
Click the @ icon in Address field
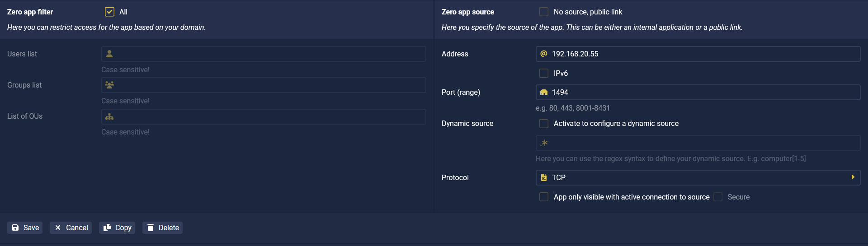pos(544,54)
